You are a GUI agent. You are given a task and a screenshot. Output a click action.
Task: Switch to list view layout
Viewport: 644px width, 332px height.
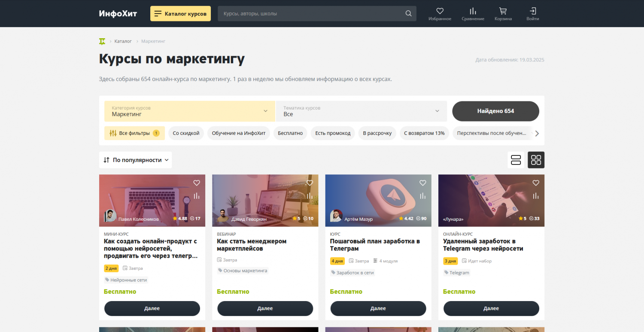(516, 160)
